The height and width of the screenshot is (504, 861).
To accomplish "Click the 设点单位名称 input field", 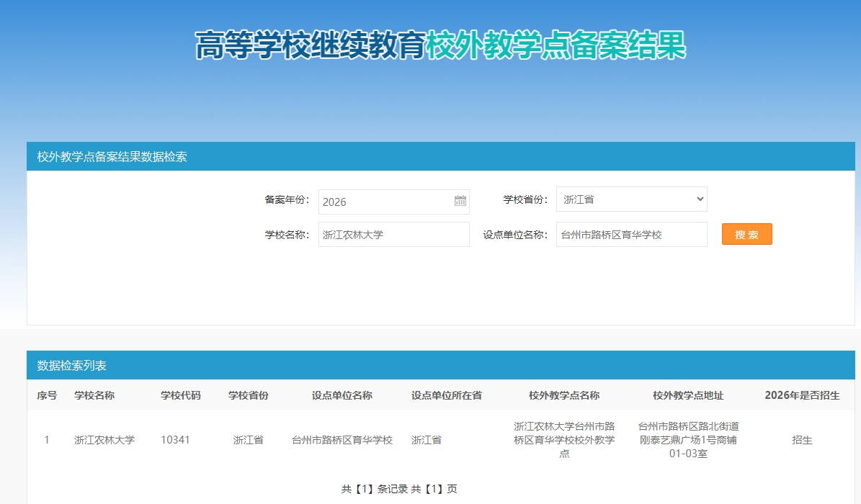I will coord(631,235).
